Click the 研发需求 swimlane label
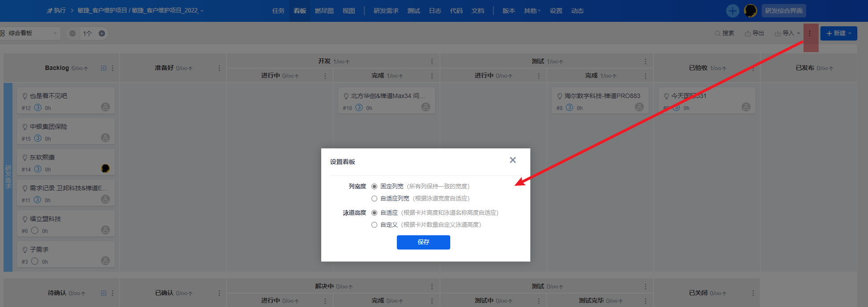 pyautogui.click(x=8, y=177)
